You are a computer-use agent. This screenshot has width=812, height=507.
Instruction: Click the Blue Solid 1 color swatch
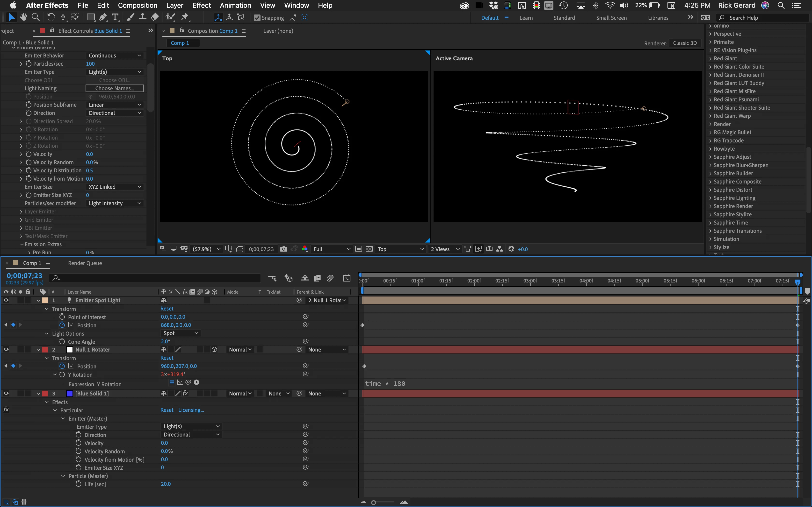69,393
